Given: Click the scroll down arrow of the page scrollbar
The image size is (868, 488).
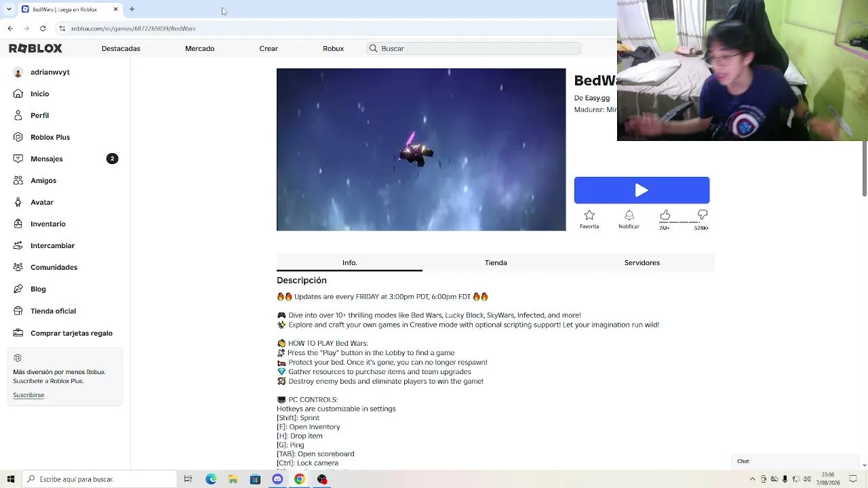Looking at the screenshot, I should pos(864,466).
